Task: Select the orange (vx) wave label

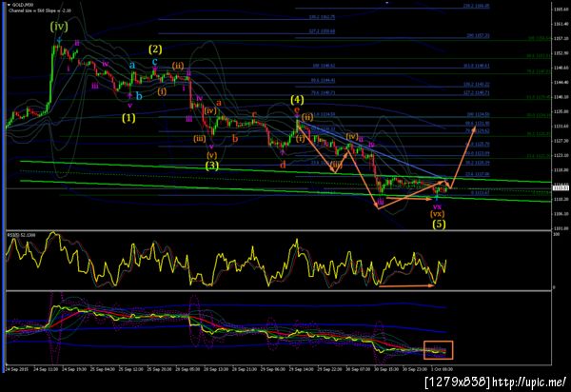Action: pyautogui.click(x=438, y=214)
